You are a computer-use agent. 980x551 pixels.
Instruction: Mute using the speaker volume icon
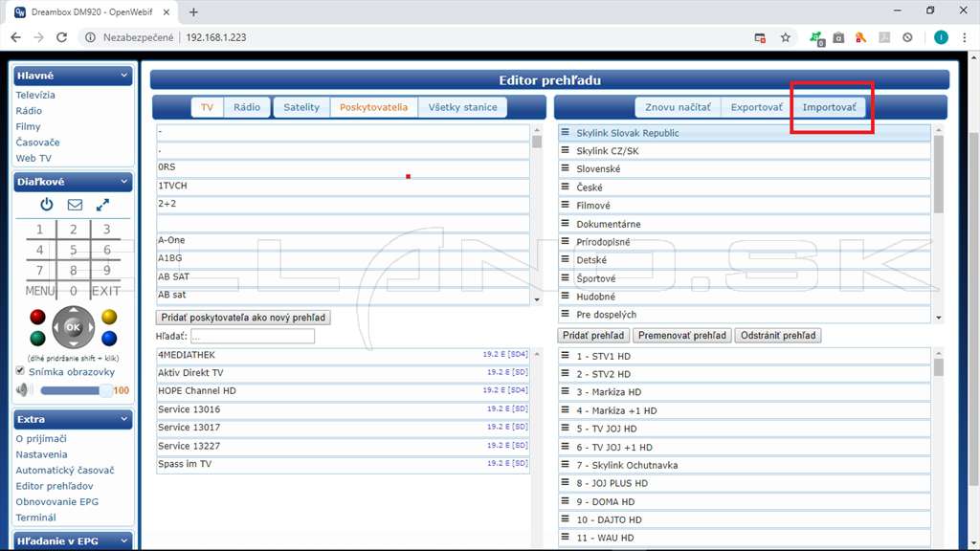click(23, 390)
